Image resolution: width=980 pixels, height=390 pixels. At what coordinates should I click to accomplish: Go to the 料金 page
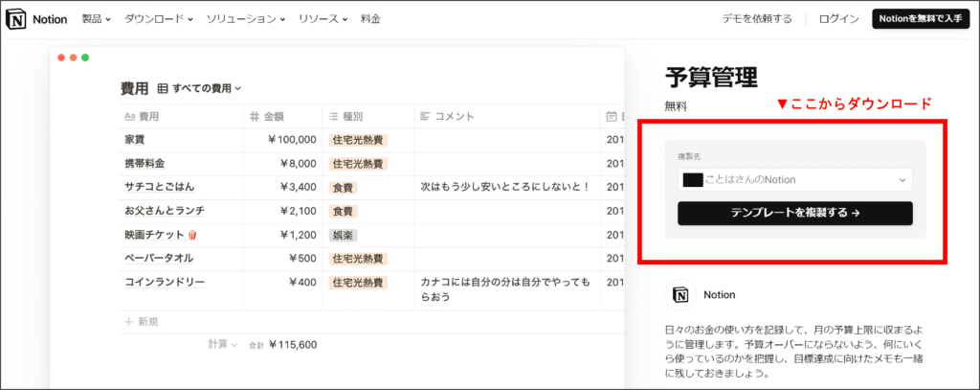(370, 19)
